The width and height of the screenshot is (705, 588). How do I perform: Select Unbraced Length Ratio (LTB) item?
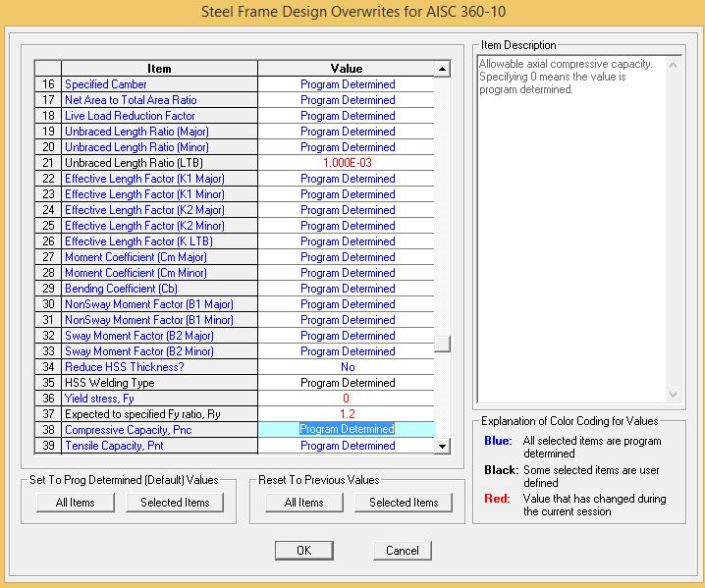[x=159, y=163]
